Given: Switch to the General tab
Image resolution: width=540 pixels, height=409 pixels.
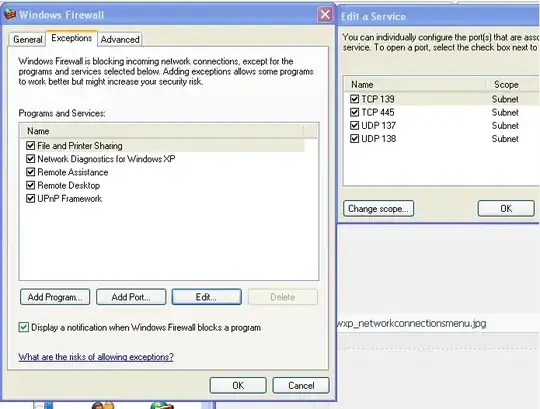Looking at the screenshot, I should (x=28, y=40).
